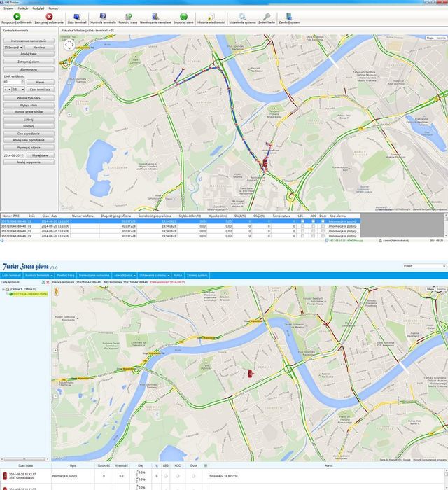Click Anuluj trasę button
The height and width of the screenshot is (490, 448).
(29, 54)
